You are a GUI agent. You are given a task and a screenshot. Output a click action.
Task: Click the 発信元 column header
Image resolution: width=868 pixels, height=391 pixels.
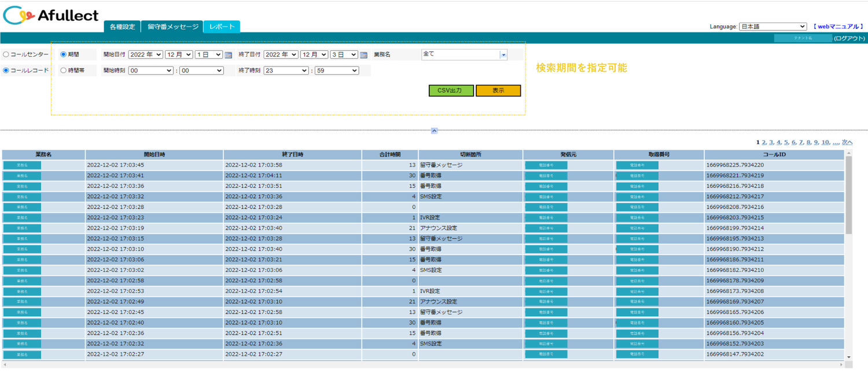point(568,155)
